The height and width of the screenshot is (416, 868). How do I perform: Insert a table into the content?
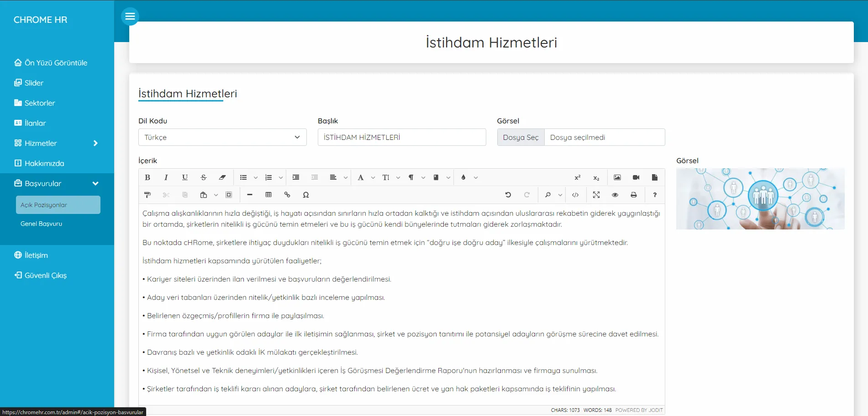[x=268, y=195]
